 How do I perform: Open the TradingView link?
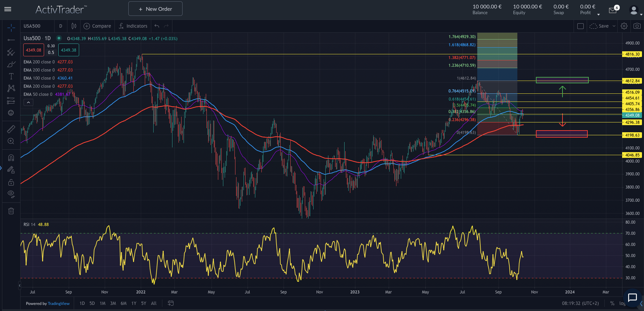coord(59,303)
